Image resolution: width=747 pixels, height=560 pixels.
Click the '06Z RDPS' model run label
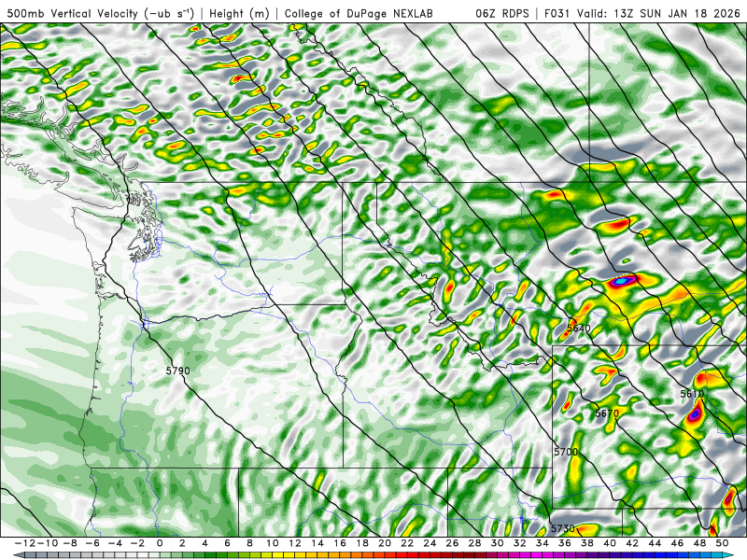tap(501, 13)
